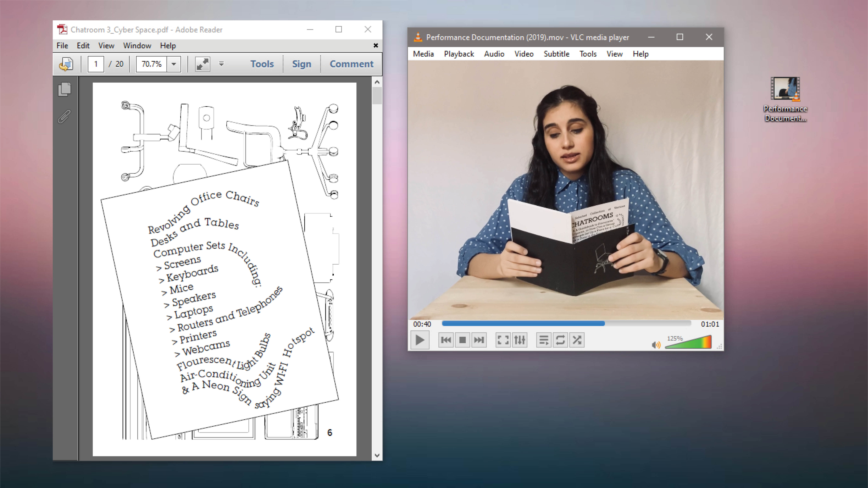The height and width of the screenshot is (488, 868).
Task: Open the Playback menu in VLC
Action: tap(459, 54)
